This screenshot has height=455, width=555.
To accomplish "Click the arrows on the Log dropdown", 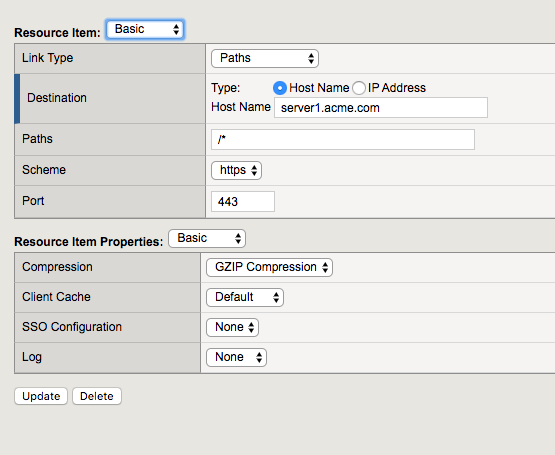I will tap(259, 357).
